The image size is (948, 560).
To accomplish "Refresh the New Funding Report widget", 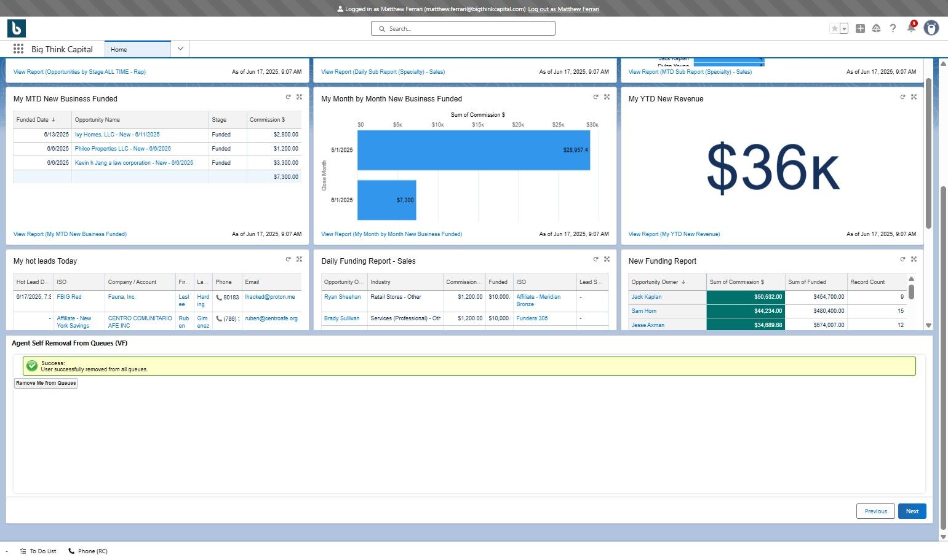I will click(902, 259).
